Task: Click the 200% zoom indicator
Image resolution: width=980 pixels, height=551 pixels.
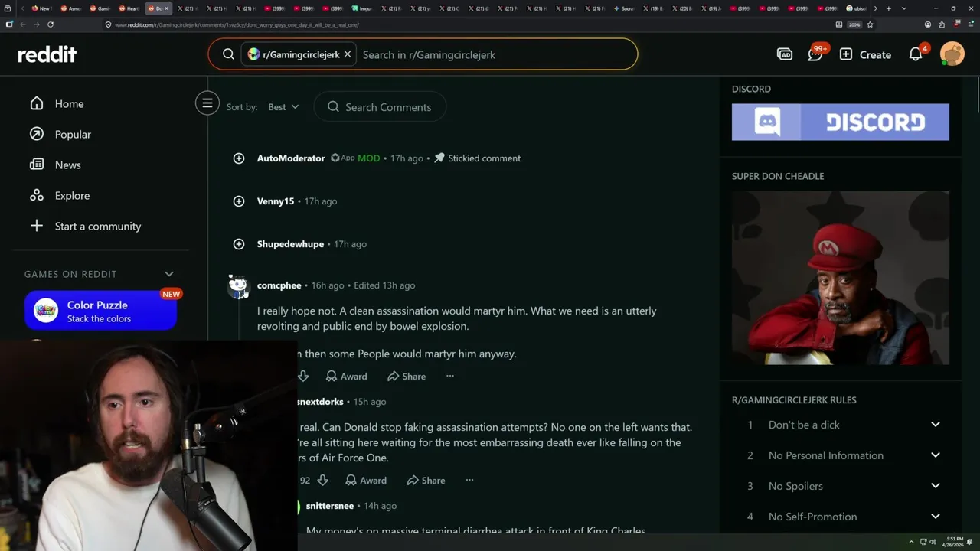Action: click(854, 24)
